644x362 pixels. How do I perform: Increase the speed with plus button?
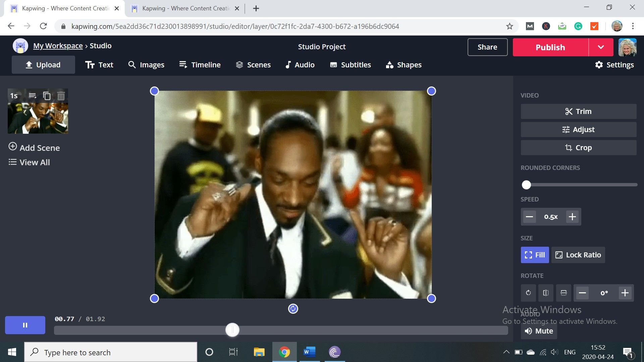pos(572,217)
